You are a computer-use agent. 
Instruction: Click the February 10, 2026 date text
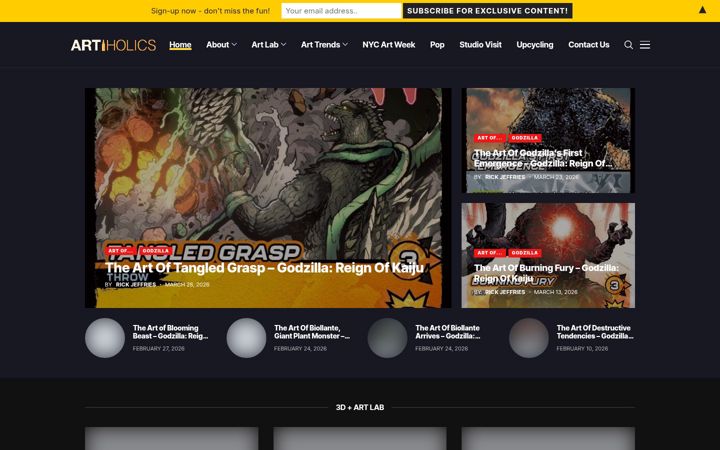(582, 349)
